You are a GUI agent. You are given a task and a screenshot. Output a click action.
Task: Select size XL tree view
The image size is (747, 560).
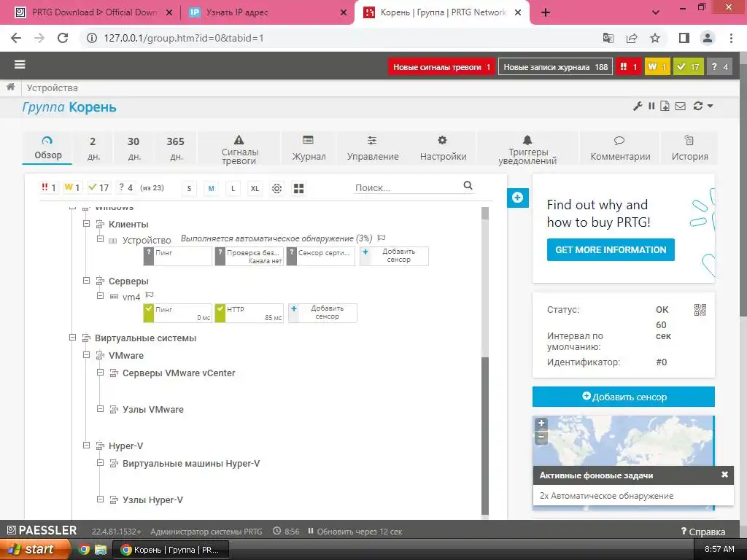tap(255, 189)
